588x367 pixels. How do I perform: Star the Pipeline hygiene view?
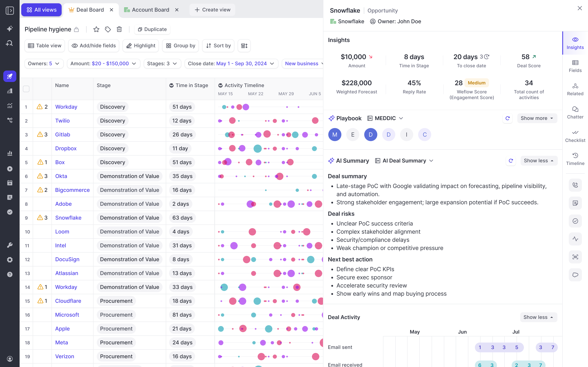coord(96,29)
